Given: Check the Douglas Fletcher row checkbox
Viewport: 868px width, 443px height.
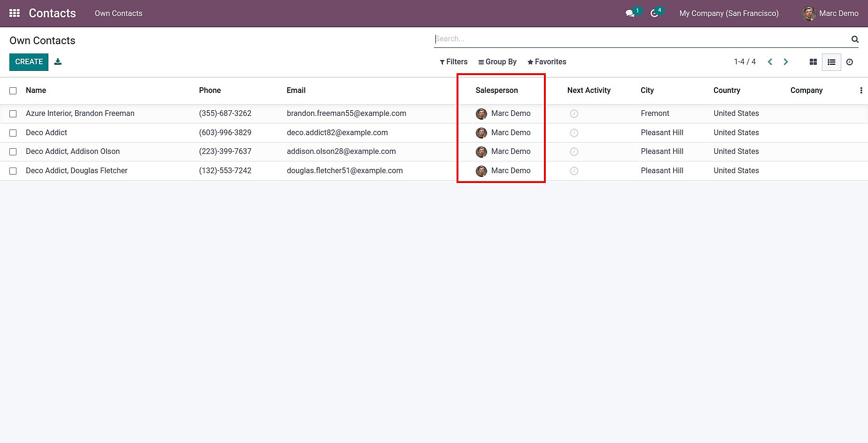Looking at the screenshot, I should point(13,171).
